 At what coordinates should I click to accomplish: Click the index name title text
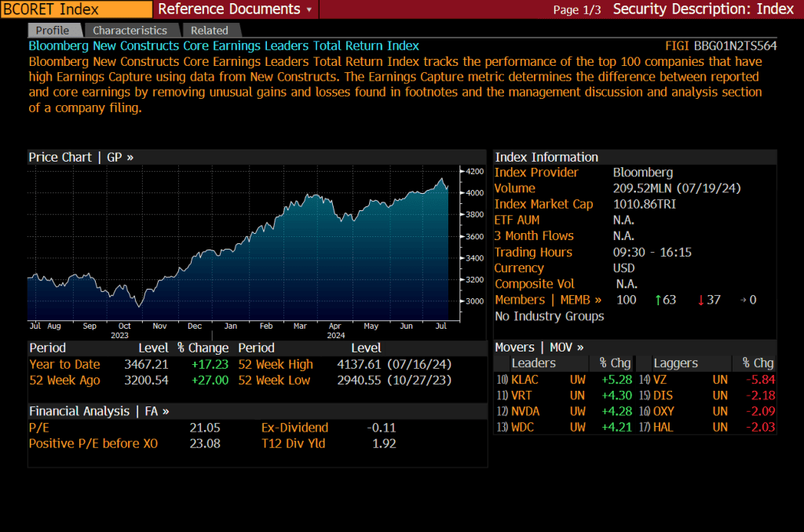coord(224,46)
